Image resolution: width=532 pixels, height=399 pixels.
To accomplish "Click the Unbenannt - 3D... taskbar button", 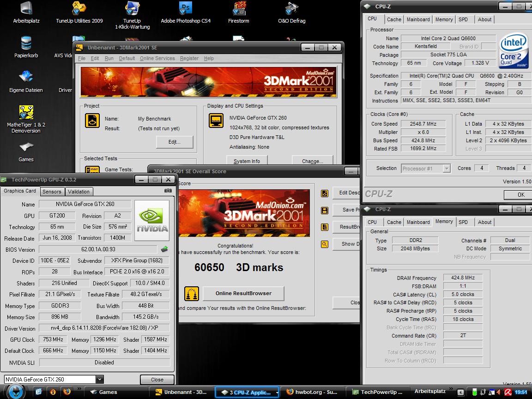I will (181, 392).
